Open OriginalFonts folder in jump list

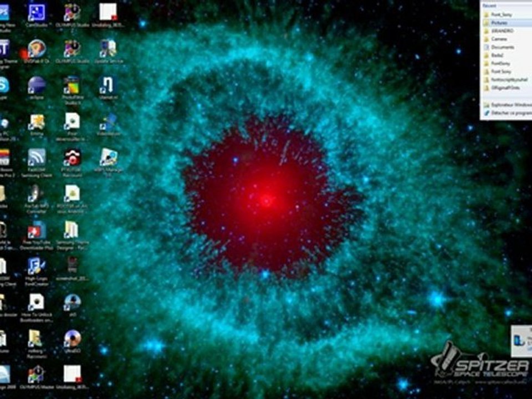click(x=507, y=88)
